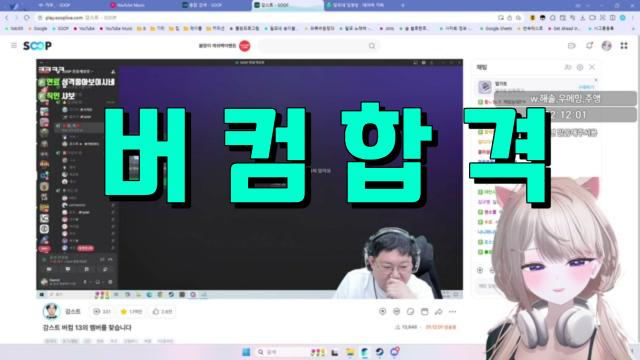Open File Explorer from the taskbar

350,352
